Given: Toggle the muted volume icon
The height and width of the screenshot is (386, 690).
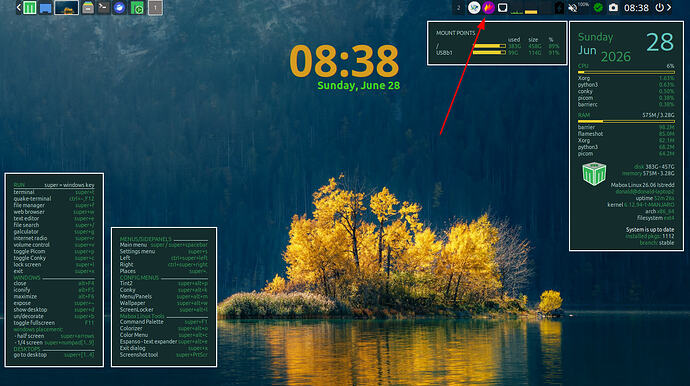Looking at the screenshot, I should tap(573, 8).
